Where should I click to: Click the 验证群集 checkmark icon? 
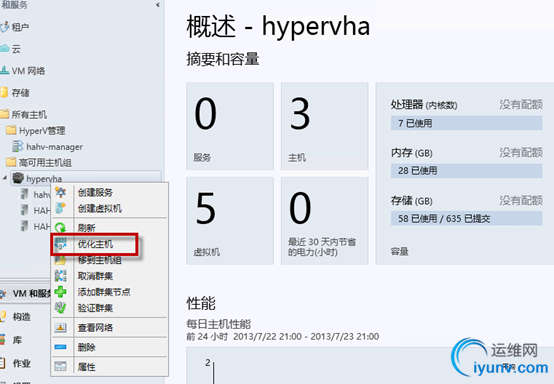pos(60,308)
